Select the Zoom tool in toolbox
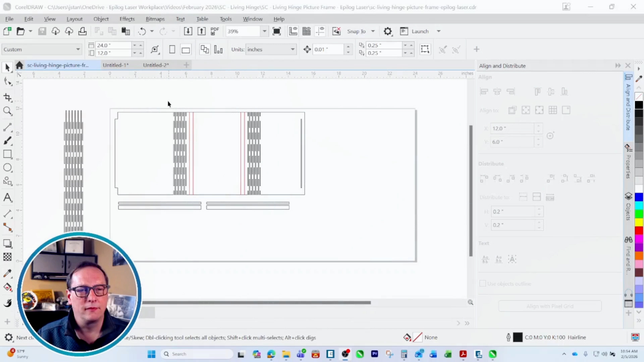Viewport: 644px width, 362px height. pyautogui.click(x=7, y=111)
